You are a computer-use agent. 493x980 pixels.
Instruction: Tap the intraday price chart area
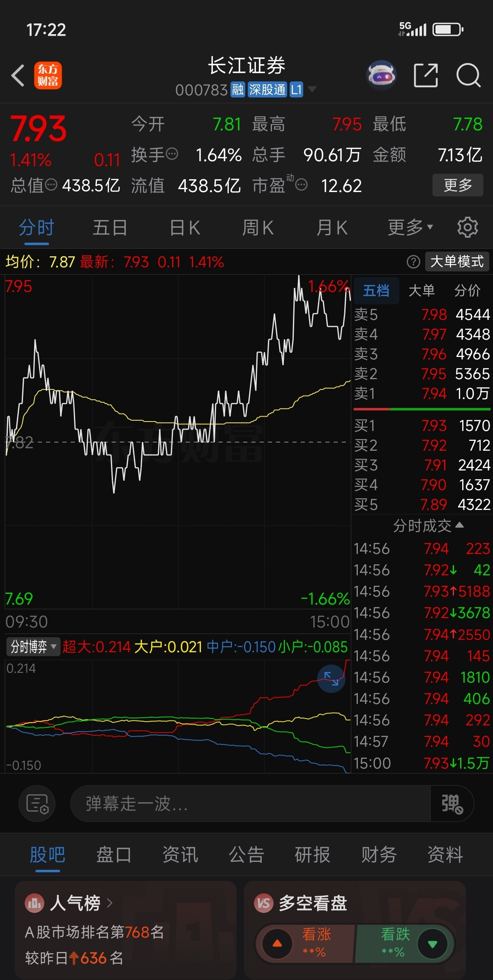click(178, 442)
